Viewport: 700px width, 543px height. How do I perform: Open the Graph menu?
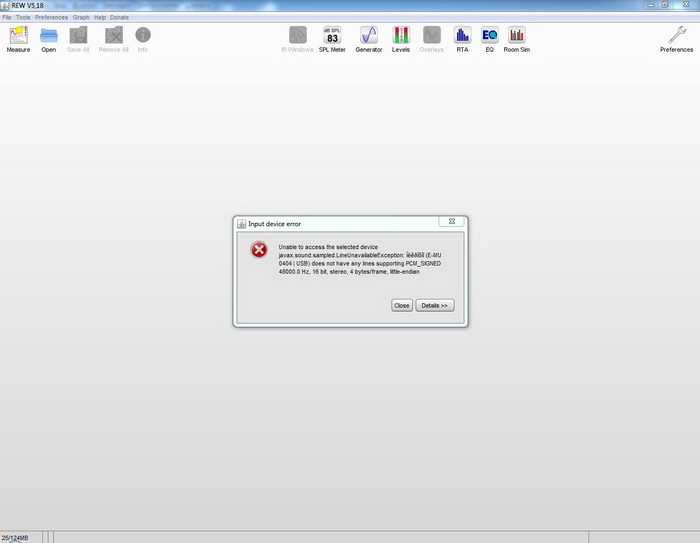[x=81, y=17]
